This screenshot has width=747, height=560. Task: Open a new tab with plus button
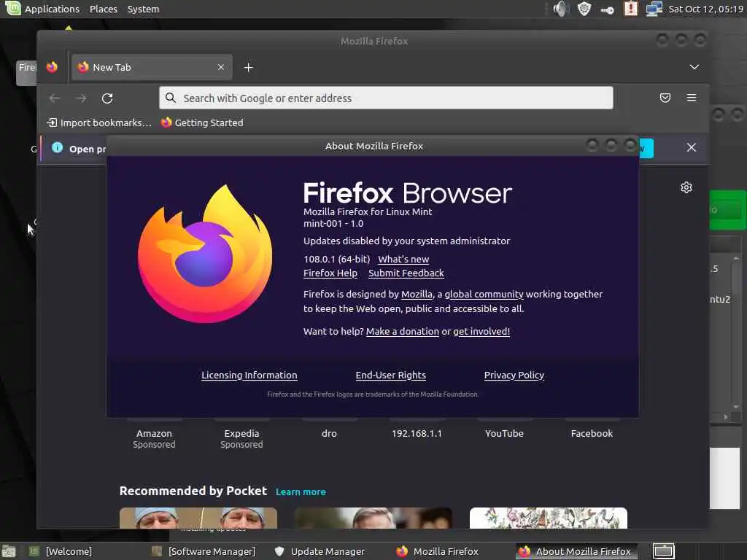pyautogui.click(x=248, y=68)
